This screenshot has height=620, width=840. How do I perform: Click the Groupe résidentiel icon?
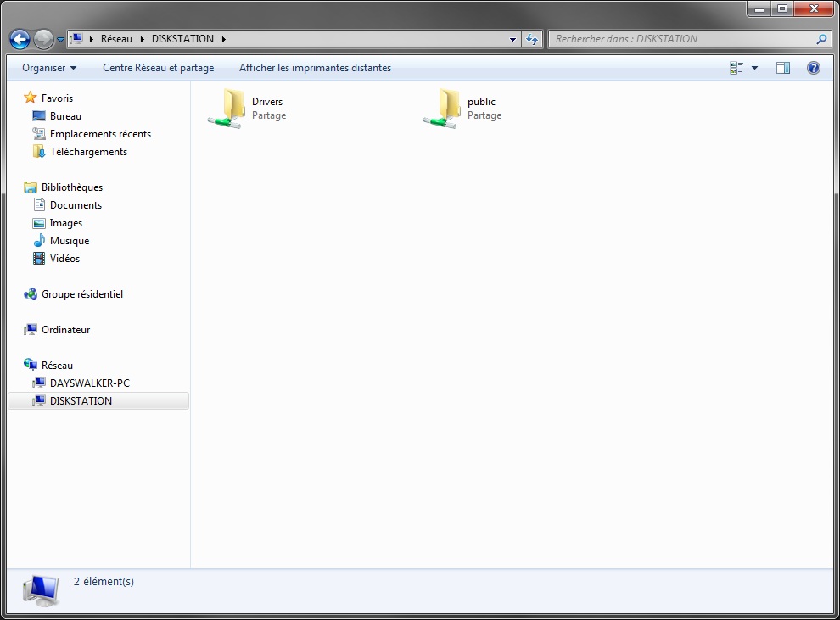click(x=31, y=294)
